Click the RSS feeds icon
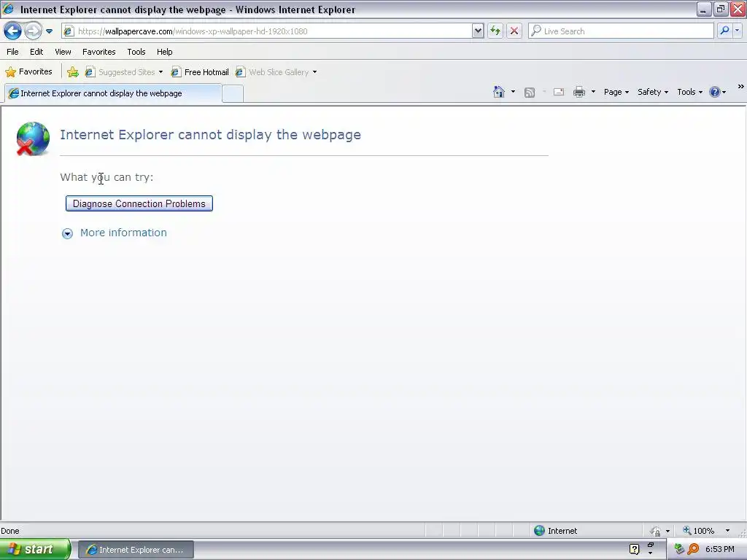 (x=530, y=93)
